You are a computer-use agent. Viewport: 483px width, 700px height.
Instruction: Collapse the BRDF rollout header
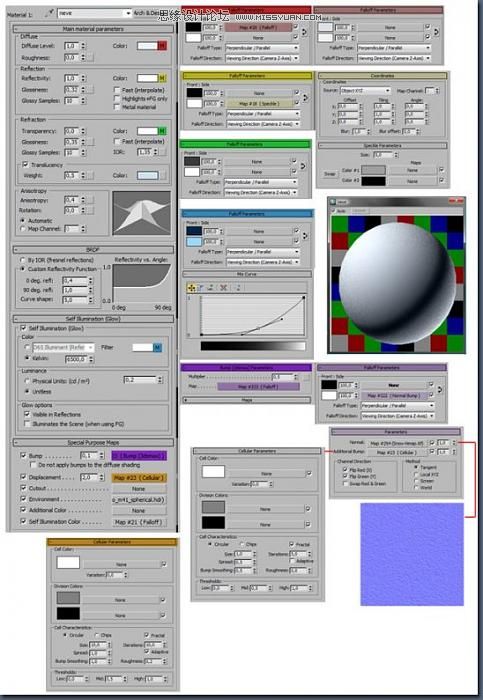coord(93,250)
